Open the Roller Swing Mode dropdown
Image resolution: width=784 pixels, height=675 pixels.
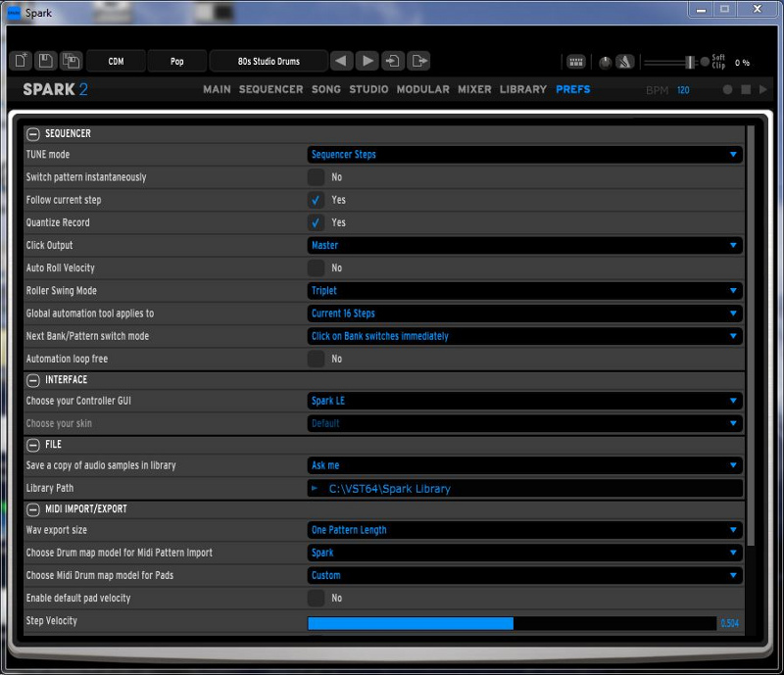click(x=524, y=291)
